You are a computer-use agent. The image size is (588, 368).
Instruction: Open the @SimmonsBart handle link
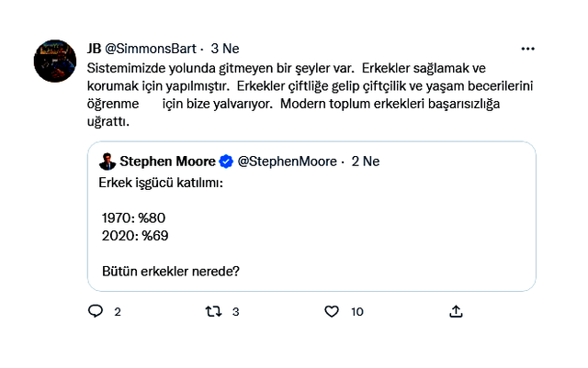(151, 49)
